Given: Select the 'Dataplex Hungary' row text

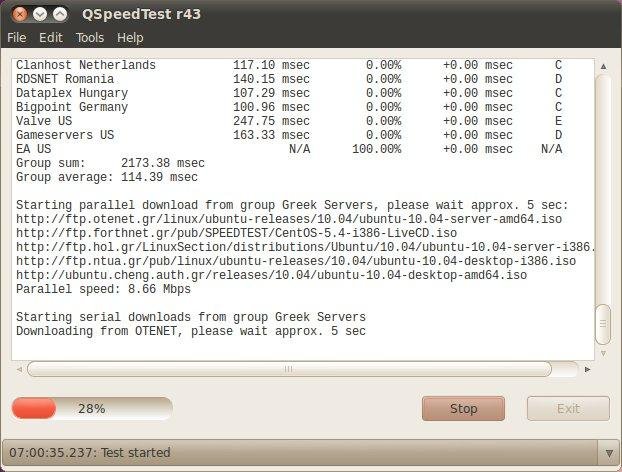Looking at the screenshot, I should 72,93.
